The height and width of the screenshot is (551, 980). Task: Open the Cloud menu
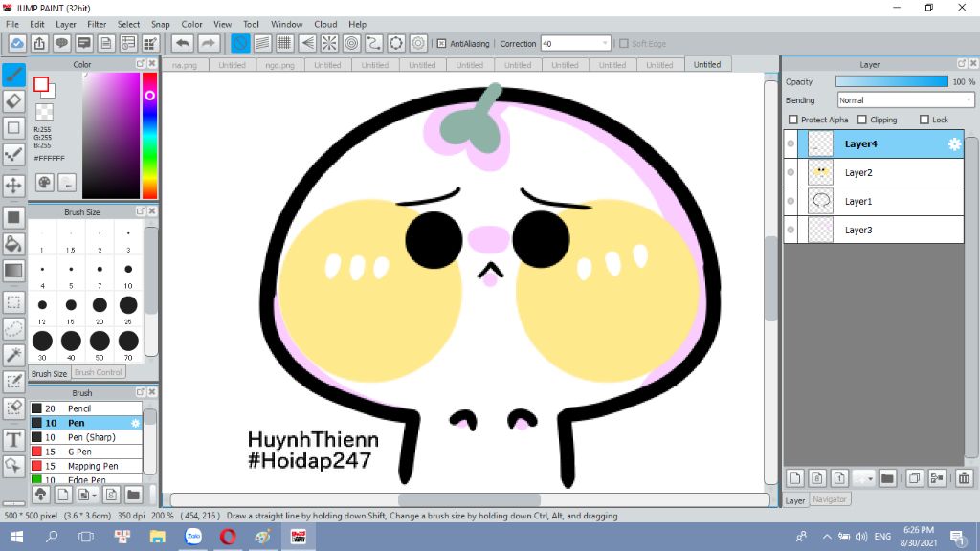tap(325, 24)
